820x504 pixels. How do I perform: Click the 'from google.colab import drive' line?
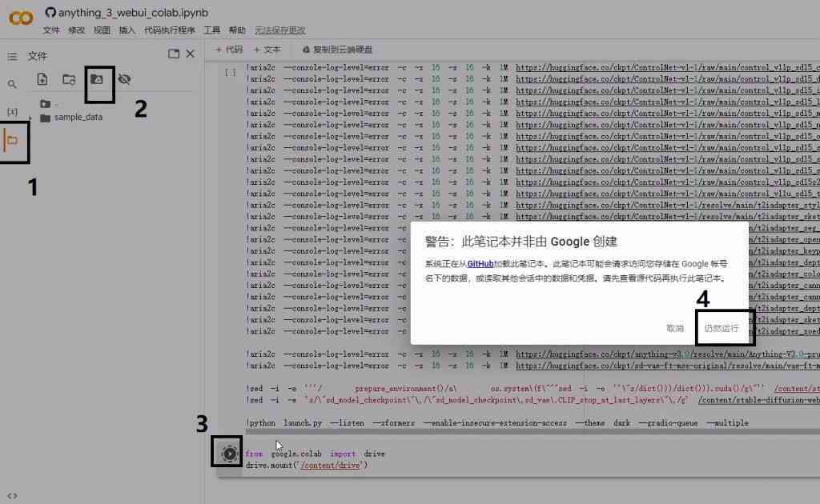coord(315,454)
